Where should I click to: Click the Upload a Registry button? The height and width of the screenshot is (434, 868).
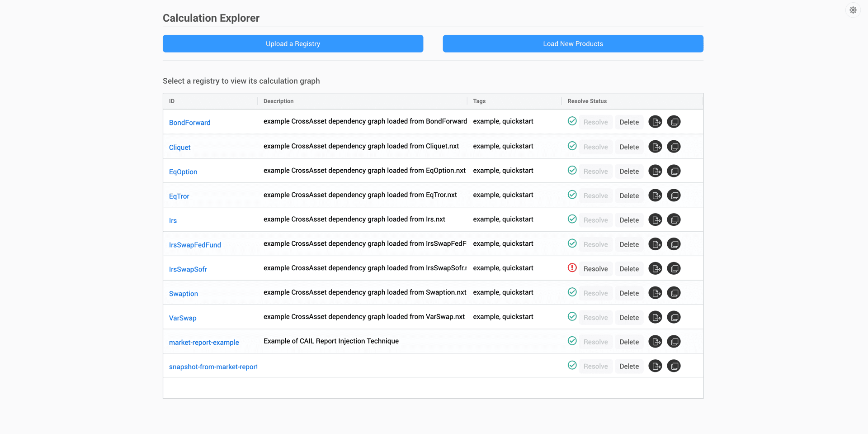pos(292,43)
